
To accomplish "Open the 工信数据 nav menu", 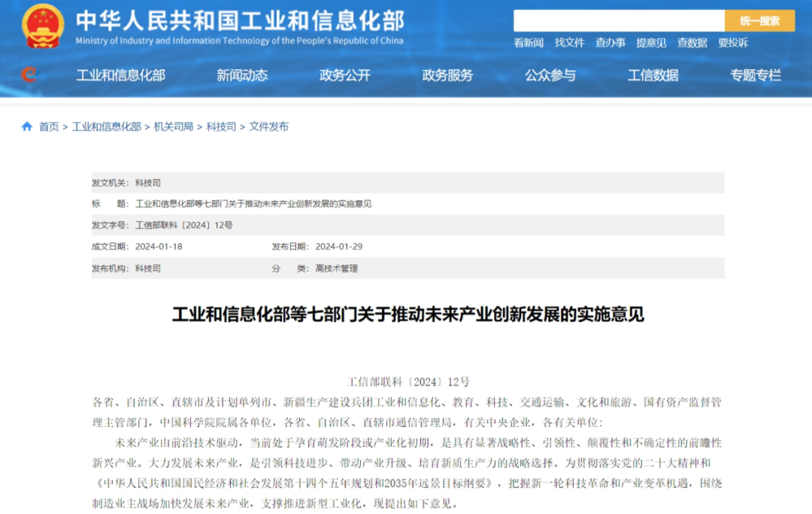I will [x=653, y=76].
